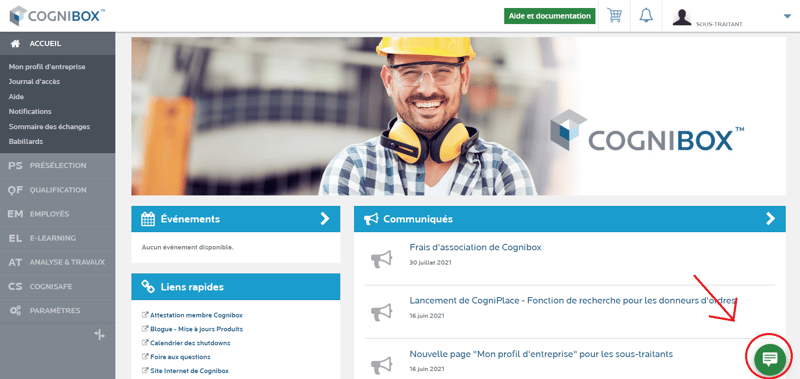Image resolution: width=800 pixels, height=379 pixels.
Task: Click the user avatar silhouette icon
Action: pyautogui.click(x=682, y=17)
